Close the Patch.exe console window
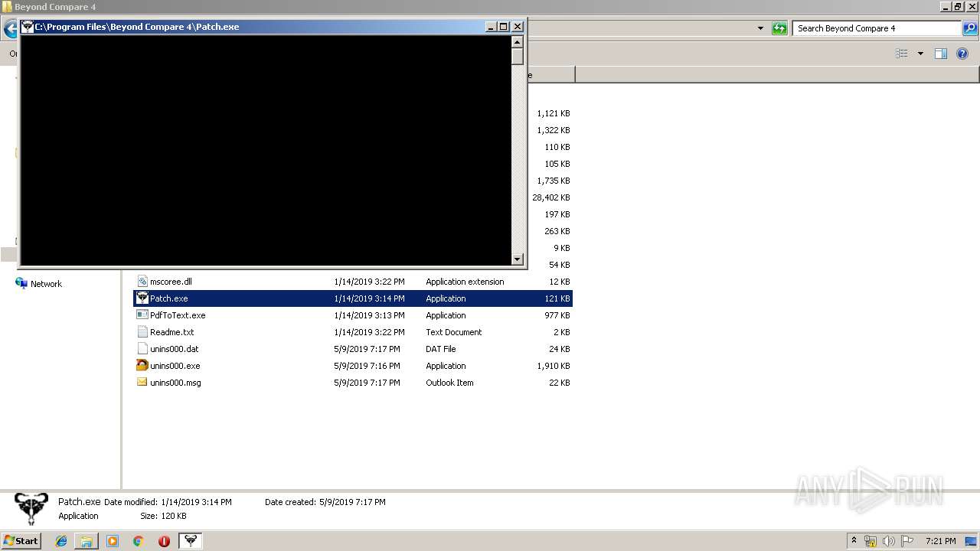This screenshot has height=551, width=980. pyautogui.click(x=518, y=27)
